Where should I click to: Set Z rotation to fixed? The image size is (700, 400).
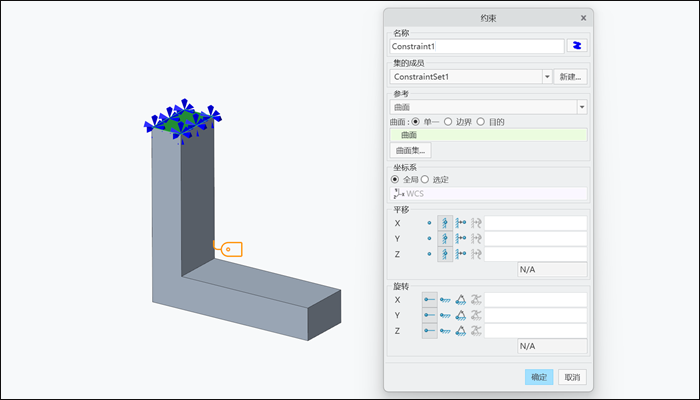pyautogui.click(x=445, y=331)
